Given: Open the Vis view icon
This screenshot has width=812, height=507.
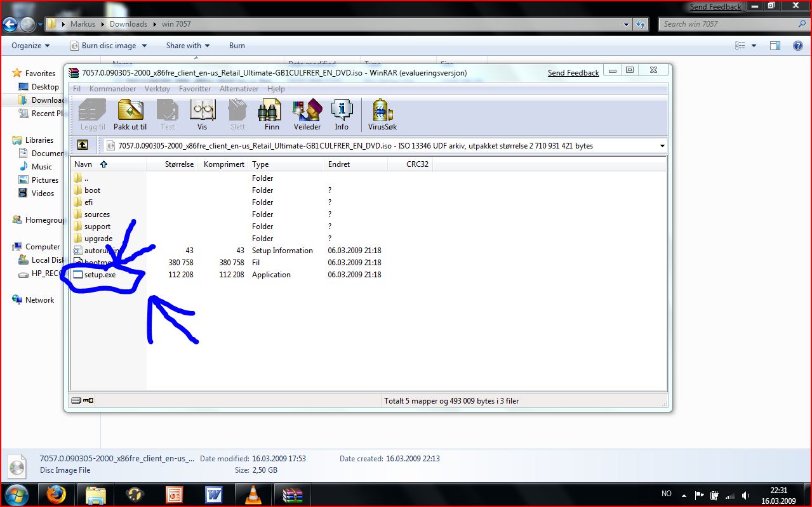Looking at the screenshot, I should tap(203, 114).
